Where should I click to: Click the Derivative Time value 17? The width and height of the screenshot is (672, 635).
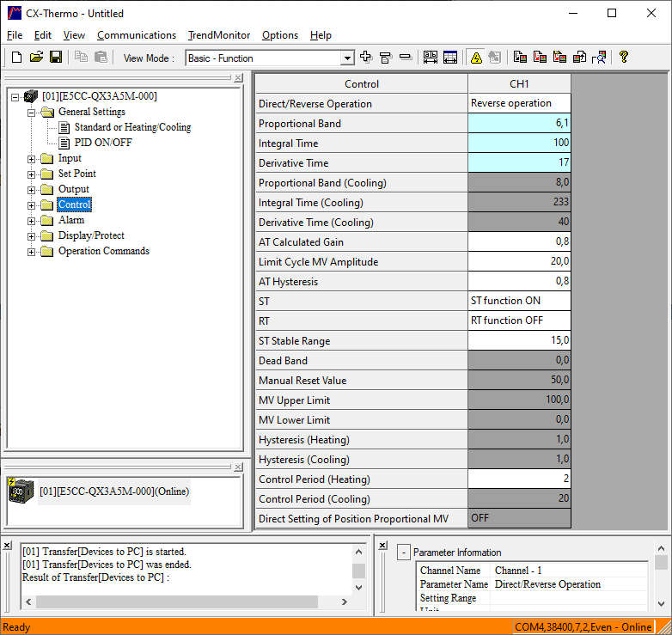click(519, 162)
